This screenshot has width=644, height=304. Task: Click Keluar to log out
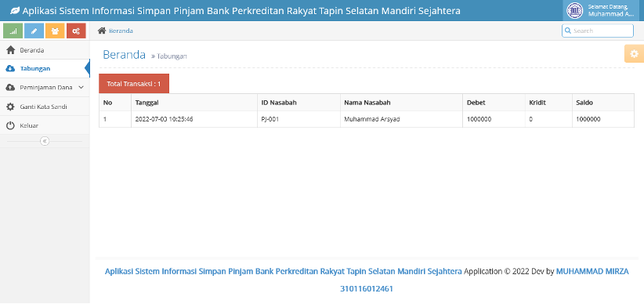pyautogui.click(x=45, y=125)
